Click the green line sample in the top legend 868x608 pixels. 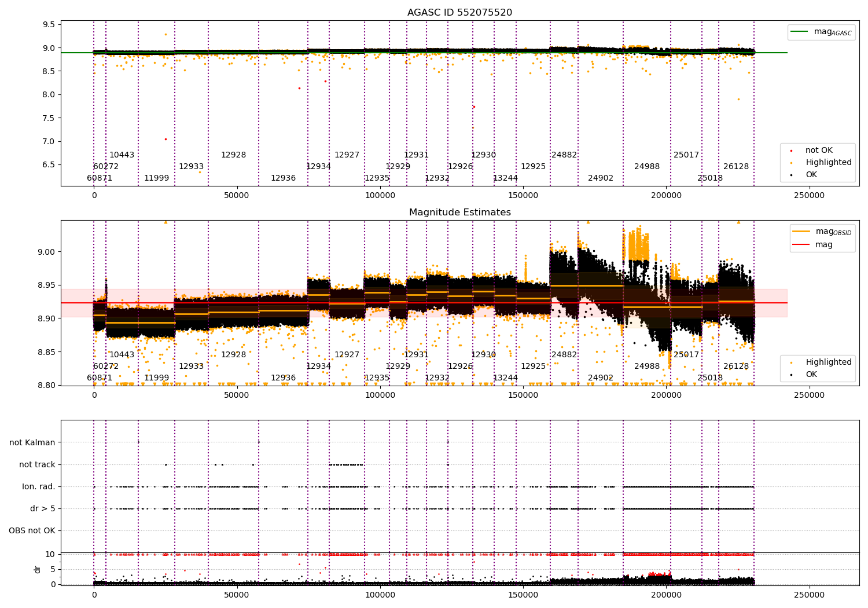(800, 32)
